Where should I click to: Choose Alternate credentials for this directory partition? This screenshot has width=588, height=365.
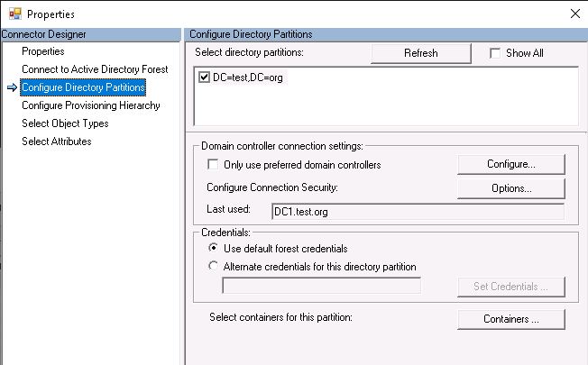tap(213, 266)
